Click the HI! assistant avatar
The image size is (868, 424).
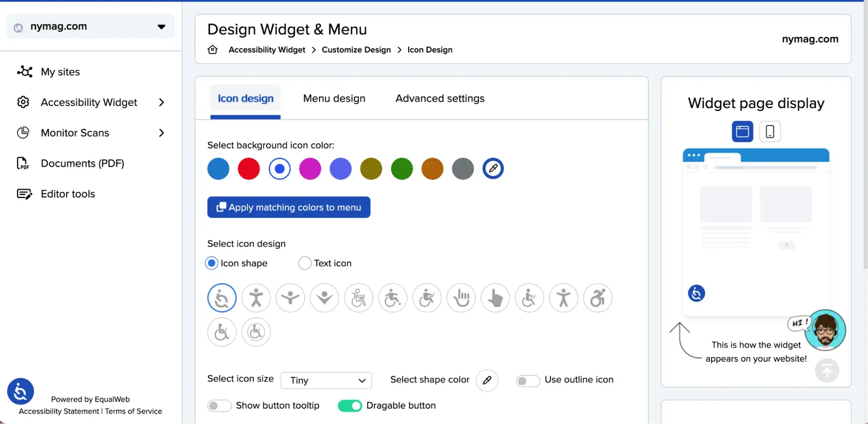825,330
